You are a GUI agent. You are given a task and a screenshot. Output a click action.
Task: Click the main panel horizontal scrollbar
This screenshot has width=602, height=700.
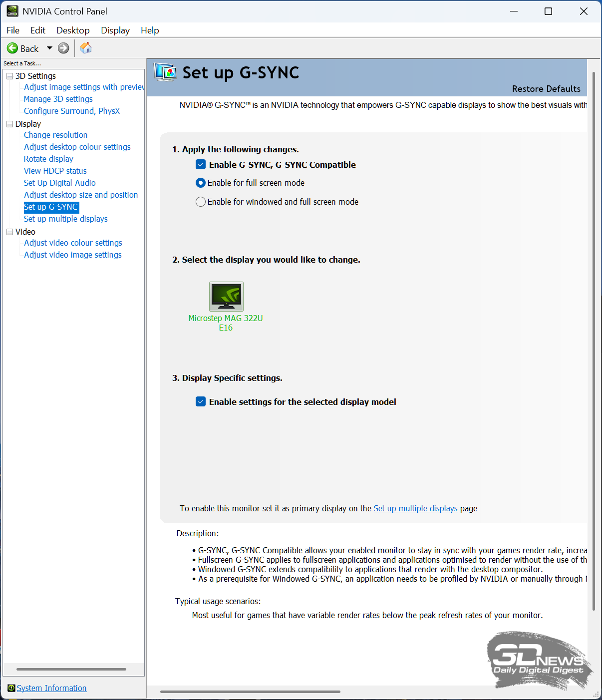point(250,692)
